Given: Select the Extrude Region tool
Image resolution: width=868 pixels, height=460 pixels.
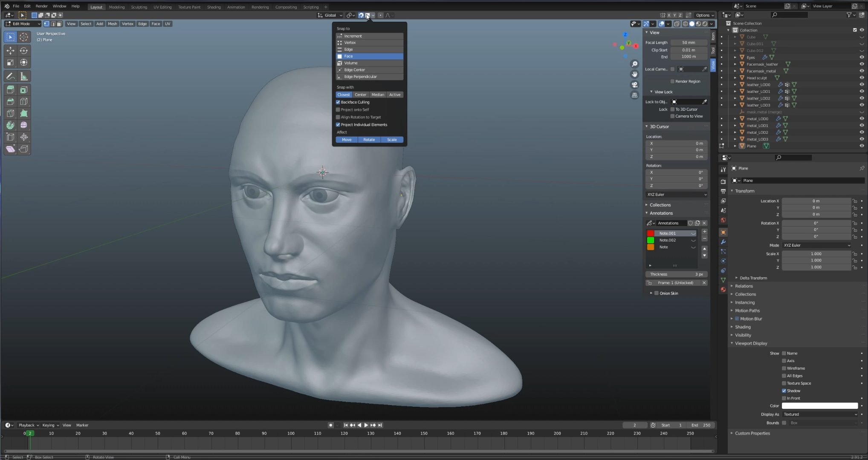Looking at the screenshot, I should (10, 90).
